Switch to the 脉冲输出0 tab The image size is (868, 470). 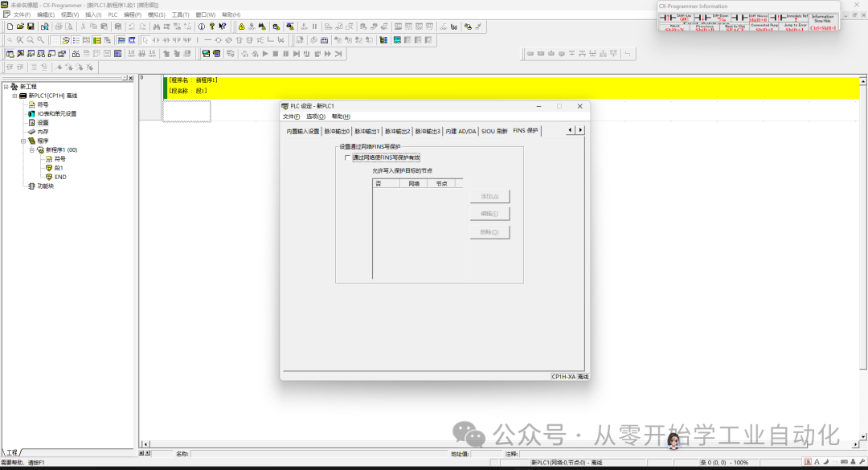(x=337, y=131)
